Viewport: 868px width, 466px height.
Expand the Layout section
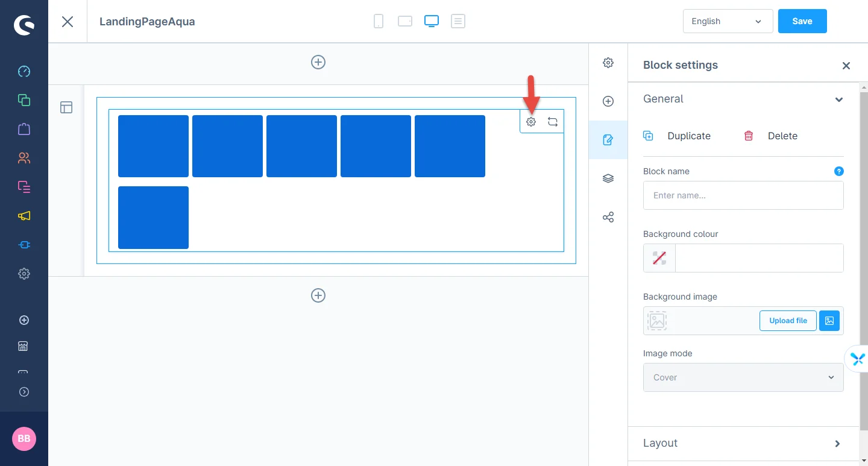743,443
